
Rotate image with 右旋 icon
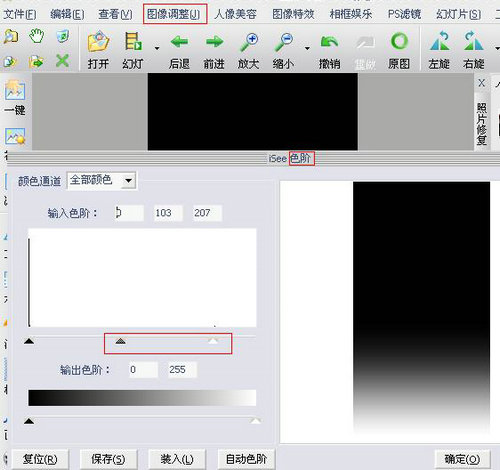[x=473, y=41]
